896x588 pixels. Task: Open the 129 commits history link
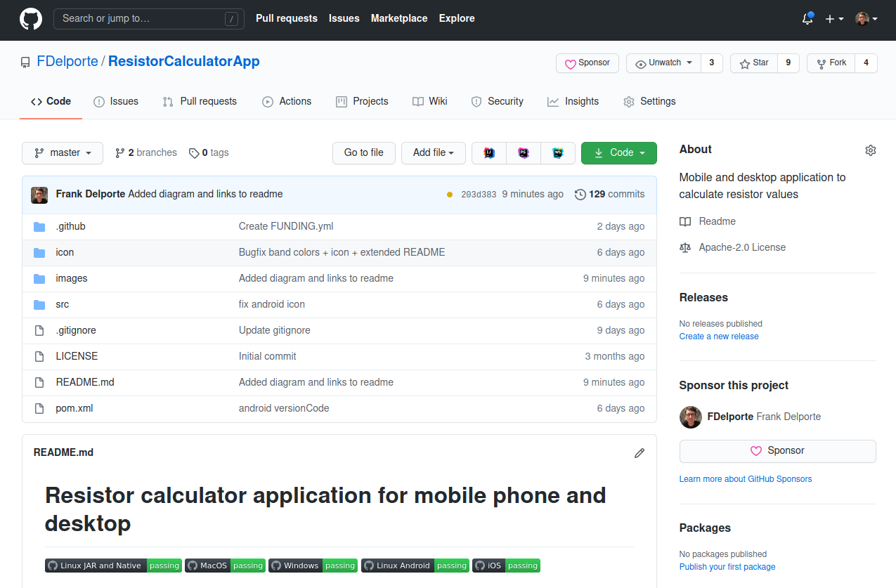click(609, 195)
